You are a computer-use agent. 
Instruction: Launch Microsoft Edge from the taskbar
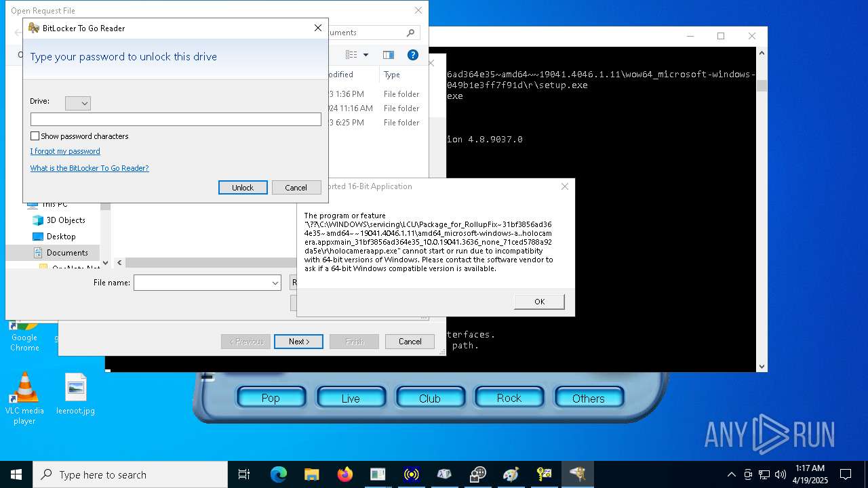(x=279, y=474)
